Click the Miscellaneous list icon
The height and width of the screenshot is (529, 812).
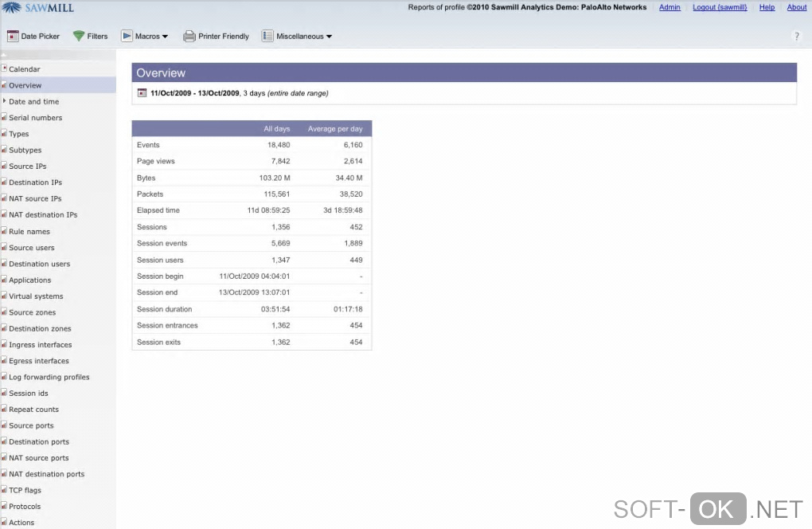coord(267,37)
